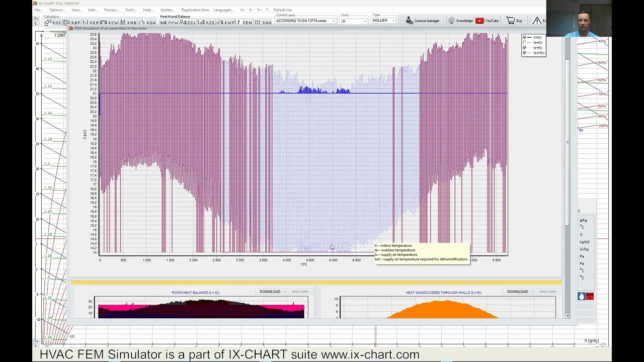Open the View menu
The image size is (644, 362).
pos(76,10)
